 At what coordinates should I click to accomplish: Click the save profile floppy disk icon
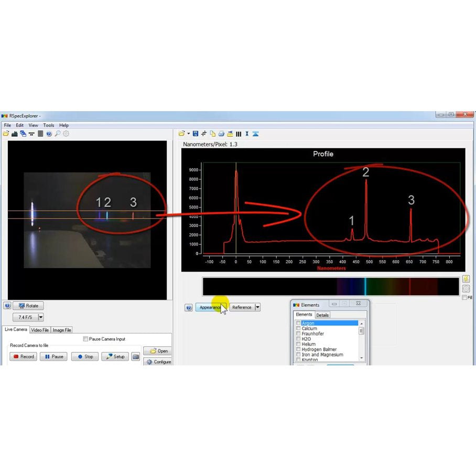pos(196,134)
